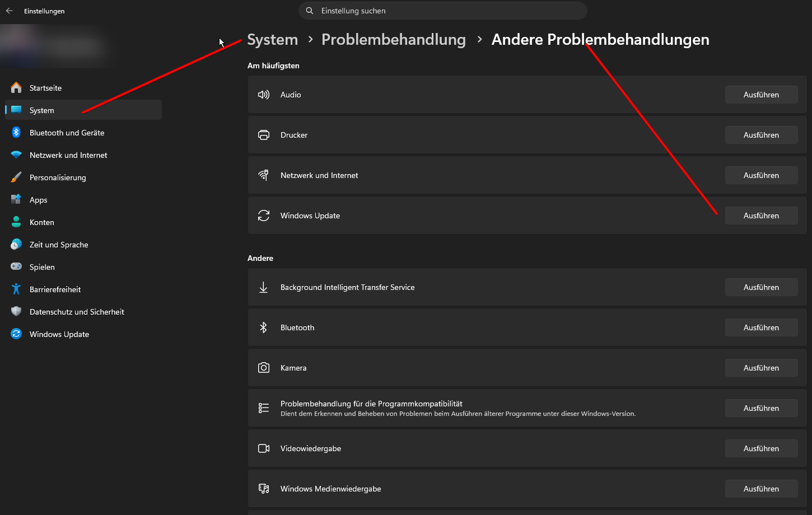
Task: Click the Kamera row label
Action: coord(293,368)
